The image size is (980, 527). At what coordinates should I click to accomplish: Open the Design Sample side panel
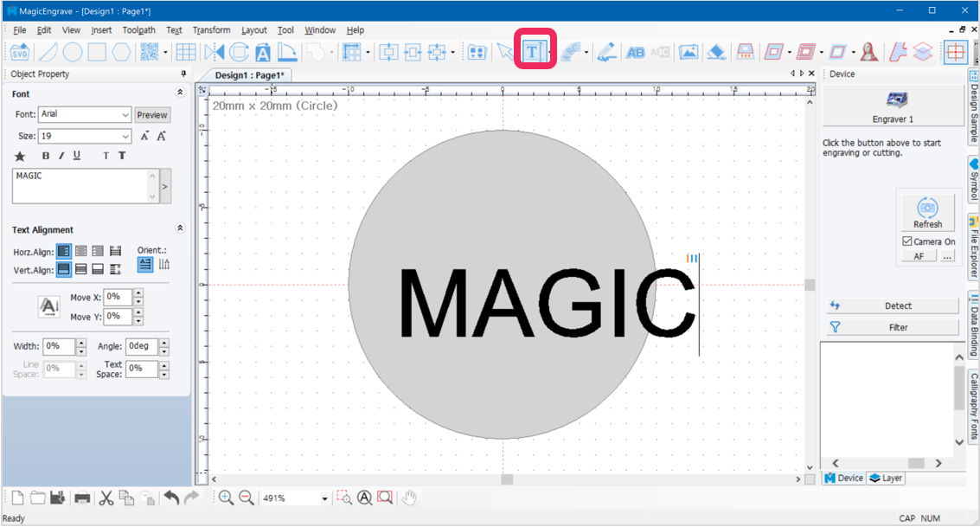(973, 106)
